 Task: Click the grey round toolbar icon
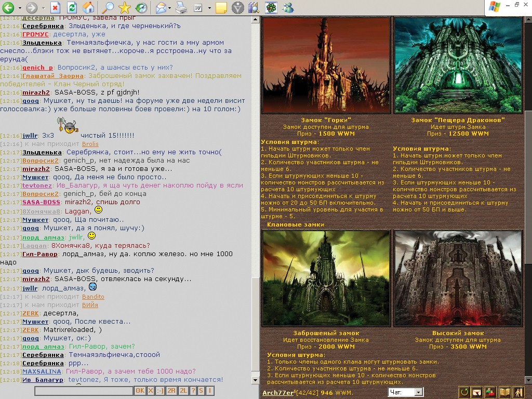pyautogui.click(x=237, y=7)
